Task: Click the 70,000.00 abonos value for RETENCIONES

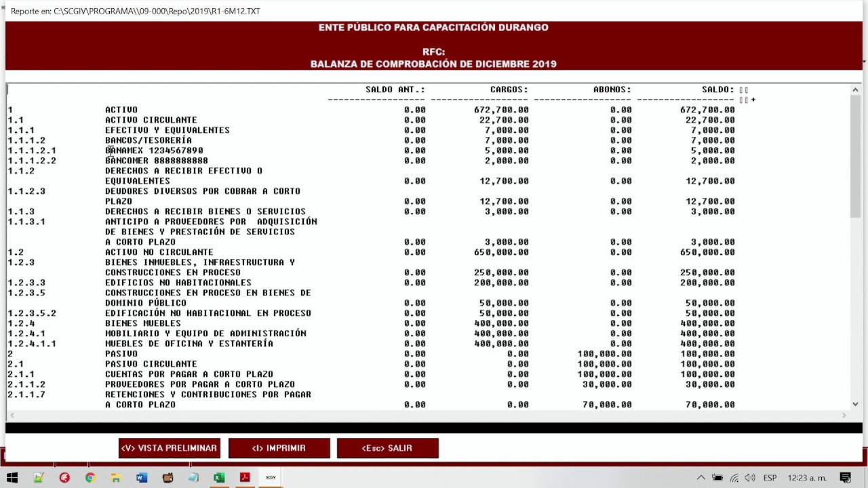Action: (607, 405)
